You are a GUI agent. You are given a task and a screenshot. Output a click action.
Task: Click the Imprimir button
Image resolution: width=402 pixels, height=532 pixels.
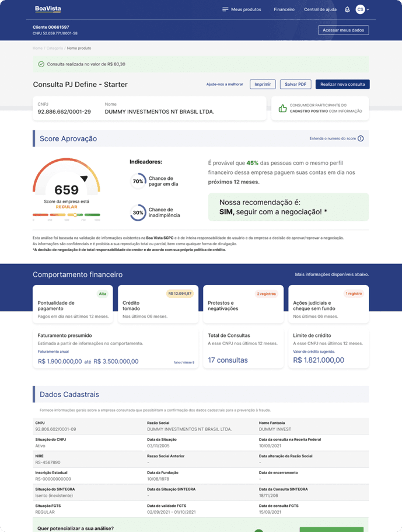[x=263, y=84]
